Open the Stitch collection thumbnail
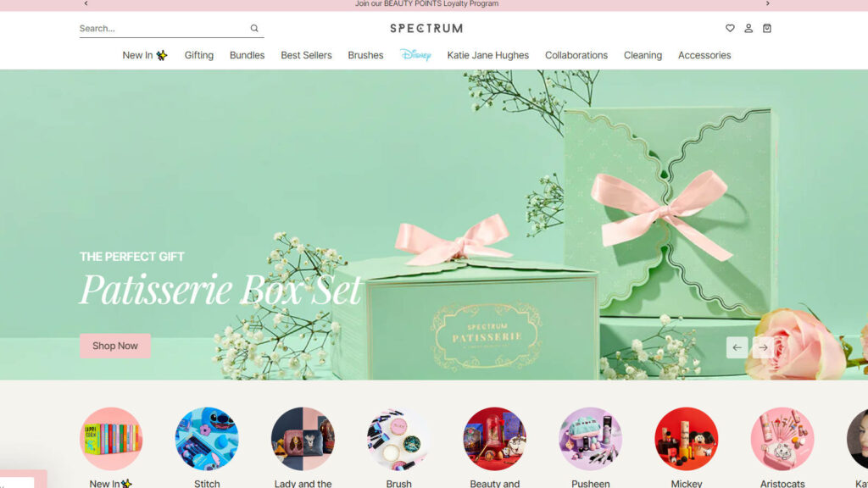The image size is (868, 488). point(207,439)
